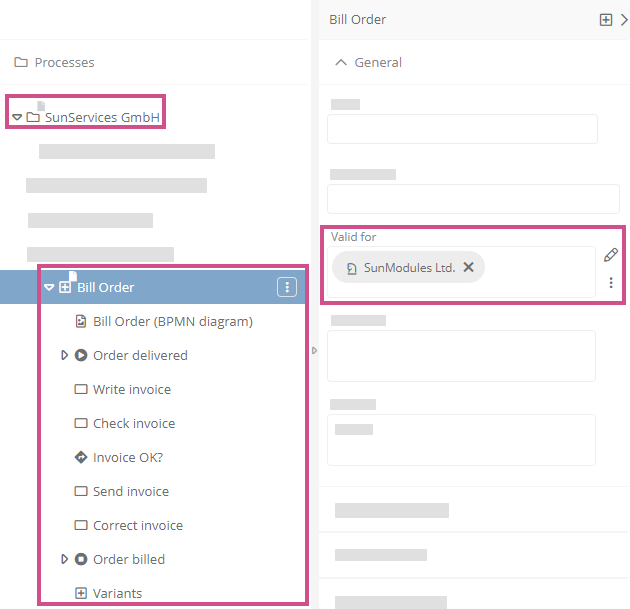Click the Invoice OK? gateway diamond icon
Screen dimensions: 630x609
(x=81, y=457)
